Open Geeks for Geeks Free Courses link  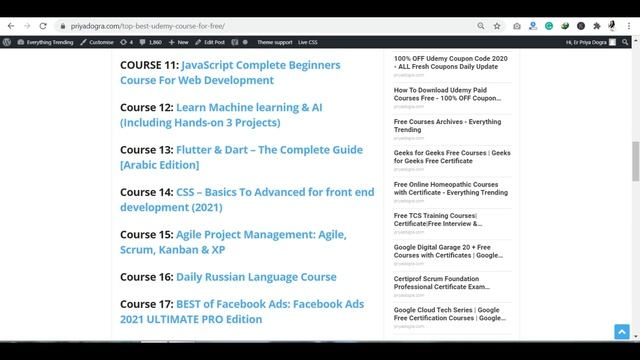click(452, 157)
